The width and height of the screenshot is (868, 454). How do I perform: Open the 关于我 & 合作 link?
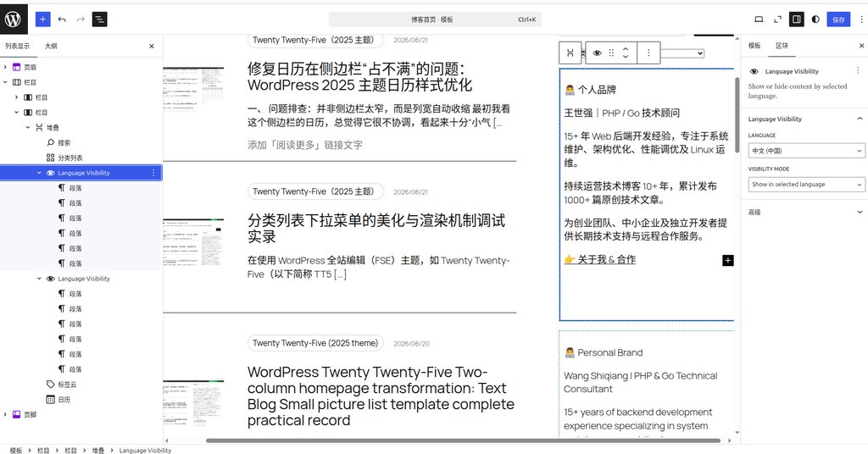(x=599, y=259)
